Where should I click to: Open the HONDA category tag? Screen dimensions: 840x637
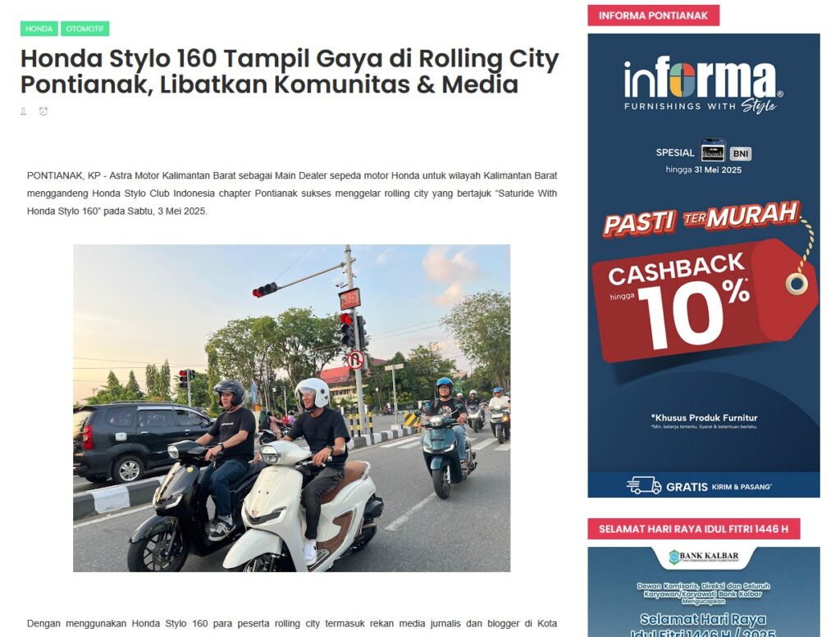click(39, 29)
